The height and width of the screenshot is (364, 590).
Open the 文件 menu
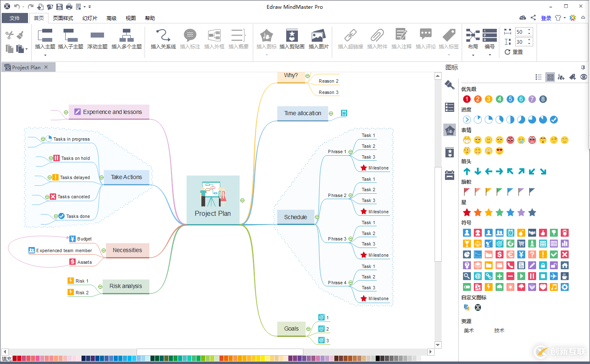(15, 18)
